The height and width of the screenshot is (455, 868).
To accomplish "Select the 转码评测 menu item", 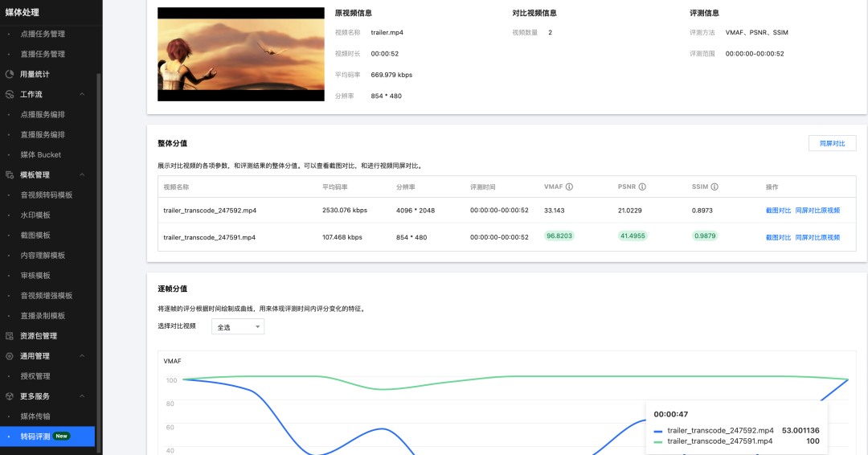I will pyautogui.click(x=47, y=437).
